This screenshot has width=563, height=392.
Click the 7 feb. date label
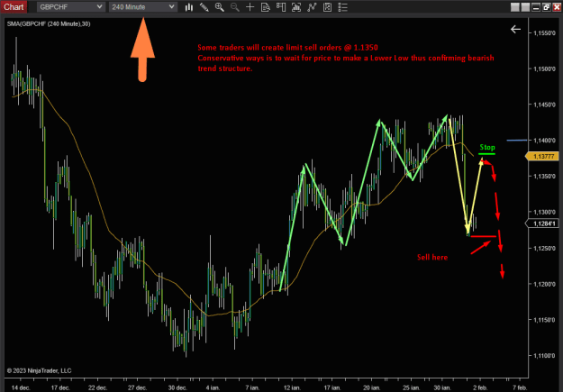tap(520, 387)
